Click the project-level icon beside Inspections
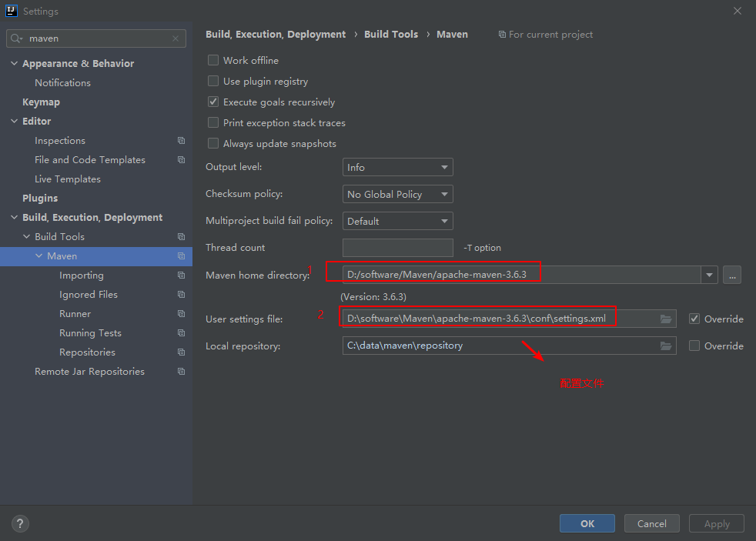 [181, 141]
